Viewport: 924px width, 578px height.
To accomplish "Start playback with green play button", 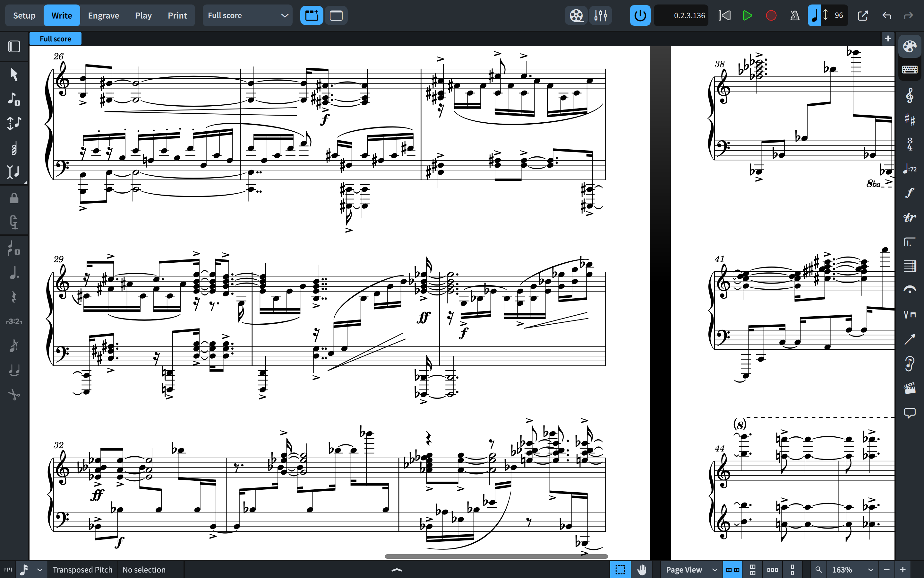I will click(747, 16).
